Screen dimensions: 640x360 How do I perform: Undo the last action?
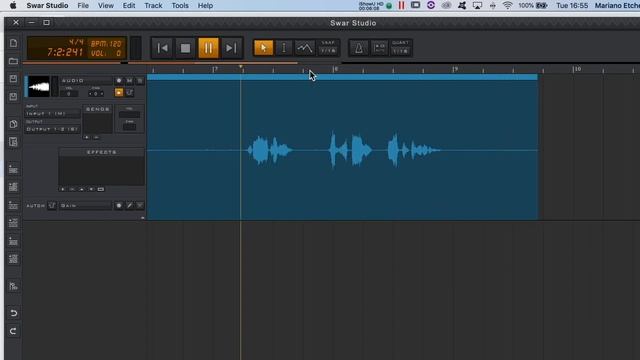[x=13, y=313]
